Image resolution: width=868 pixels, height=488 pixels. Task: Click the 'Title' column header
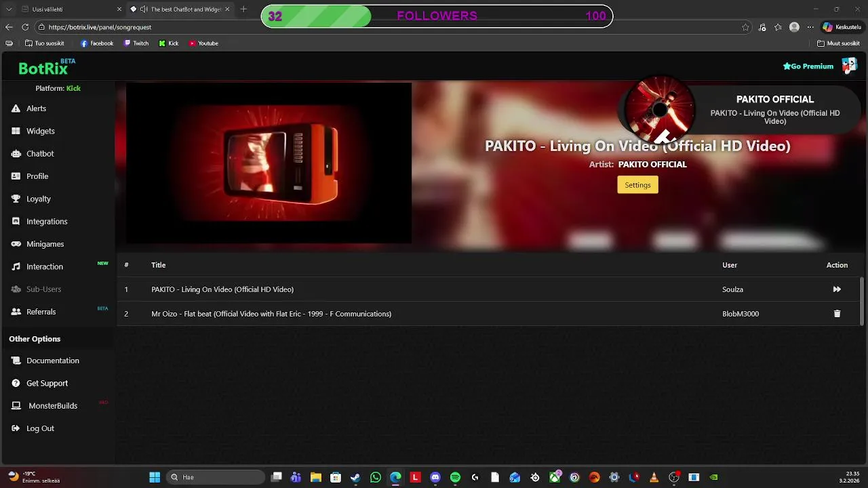point(158,265)
